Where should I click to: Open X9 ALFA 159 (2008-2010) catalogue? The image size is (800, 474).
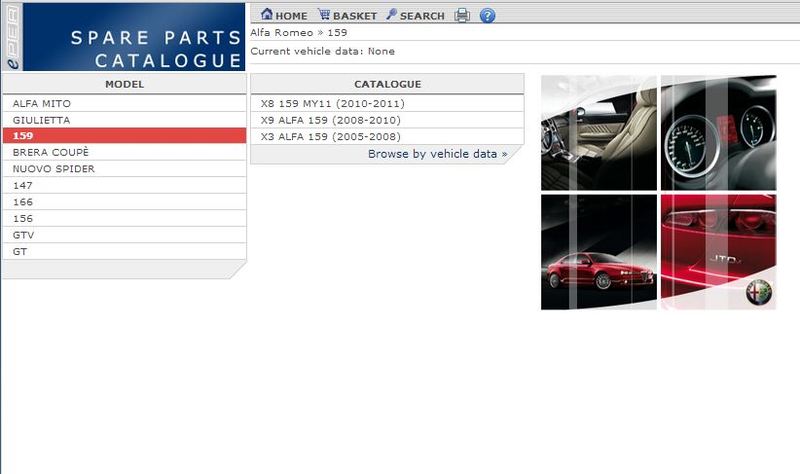pyautogui.click(x=330, y=120)
